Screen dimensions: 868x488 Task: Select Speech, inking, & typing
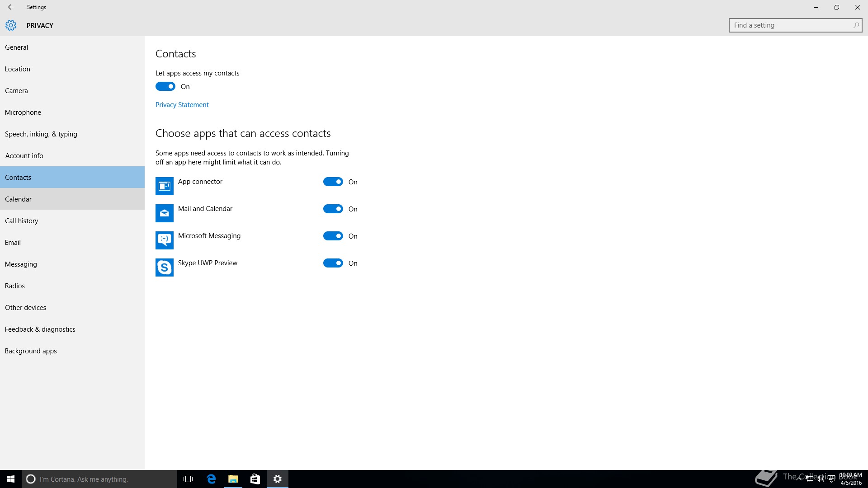pos(72,134)
